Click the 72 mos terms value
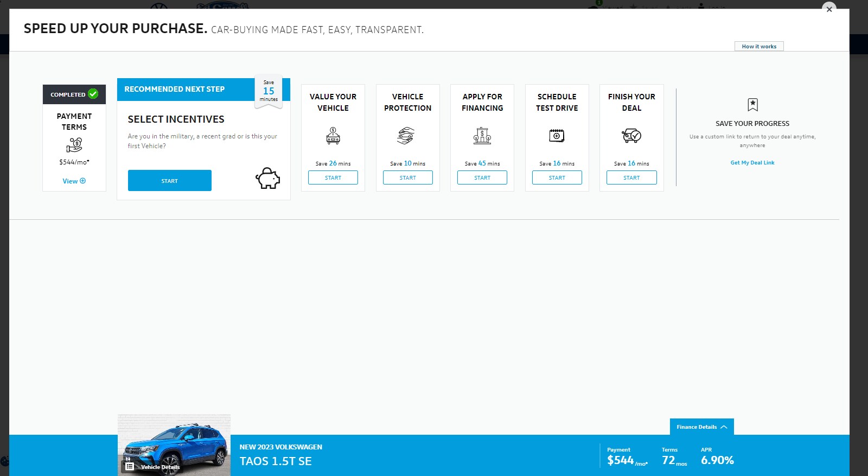 tap(674, 461)
